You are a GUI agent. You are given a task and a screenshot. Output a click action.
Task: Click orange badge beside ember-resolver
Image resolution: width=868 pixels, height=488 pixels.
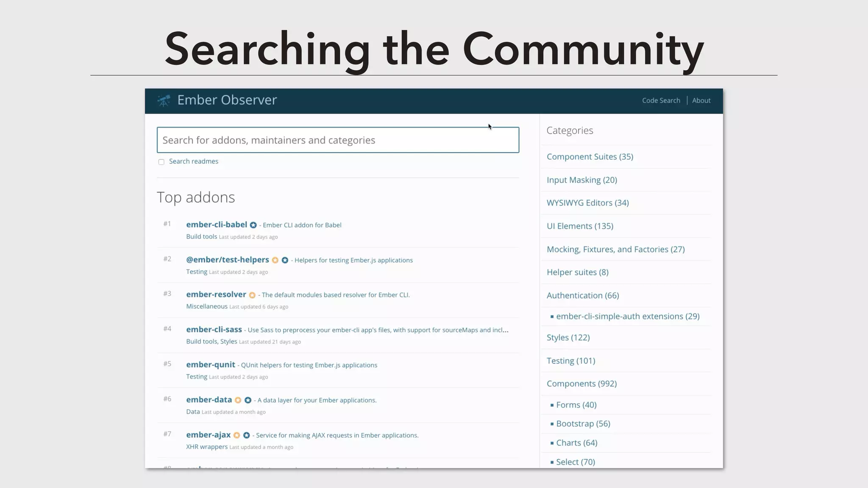(x=252, y=295)
